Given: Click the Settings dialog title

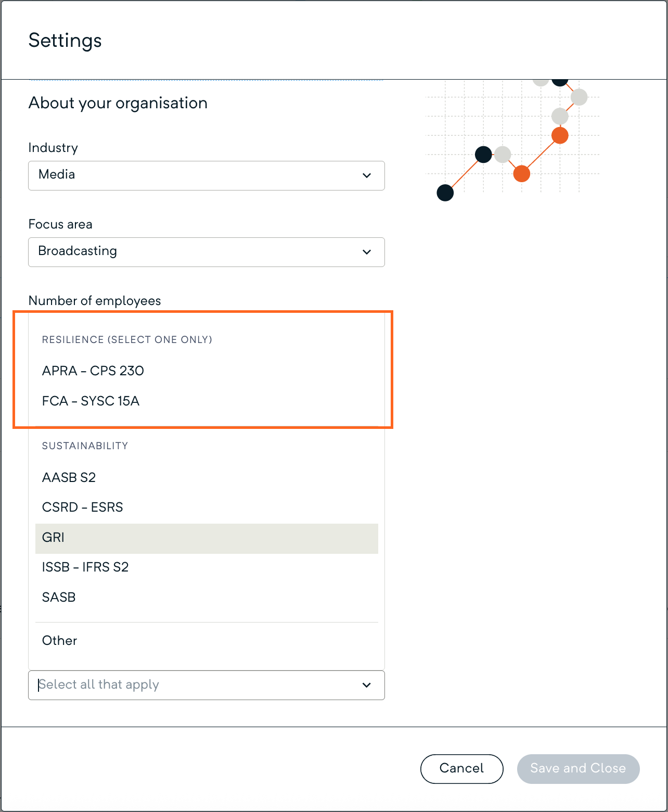Looking at the screenshot, I should pos(65,41).
